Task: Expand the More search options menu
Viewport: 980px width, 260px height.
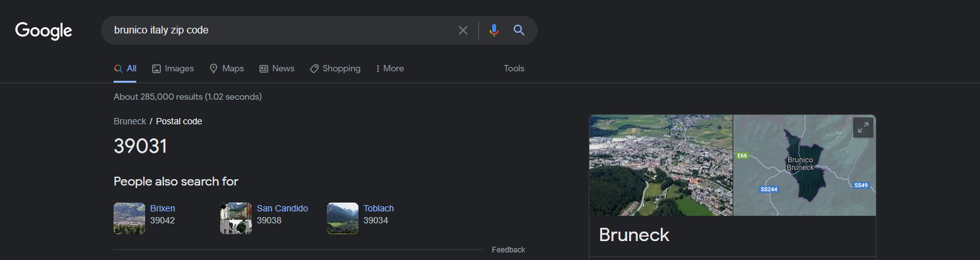Action: coord(390,68)
